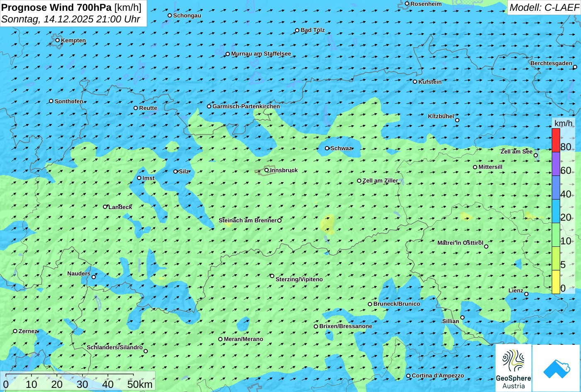Screen dimensions: 581x392
Task: Click the 'Schlanders/Silandro' label
Action: click(115, 347)
